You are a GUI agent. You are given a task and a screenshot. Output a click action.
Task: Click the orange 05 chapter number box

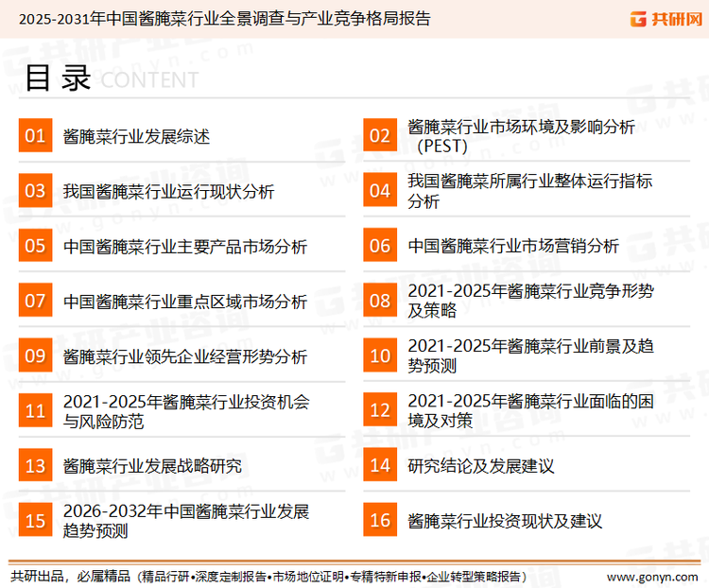[35, 246]
